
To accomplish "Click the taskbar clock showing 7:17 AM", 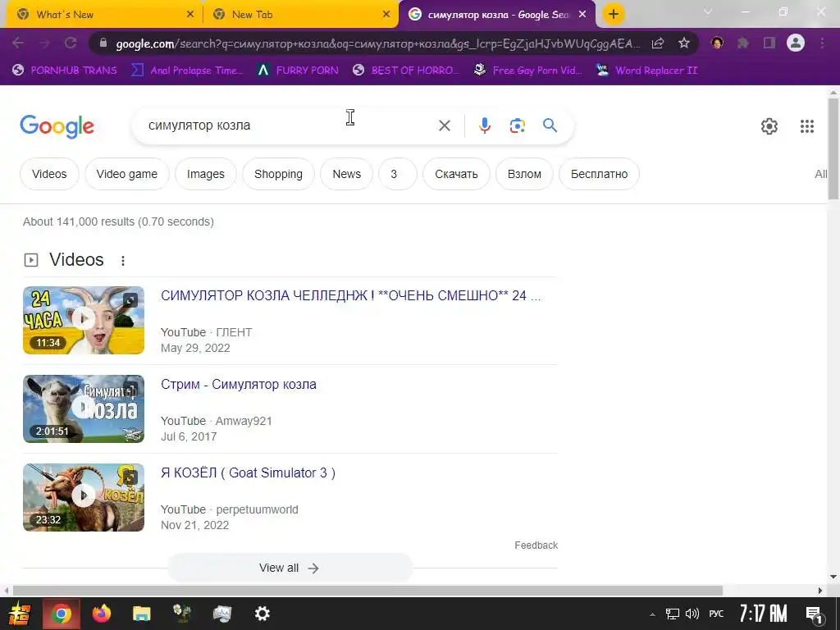I will point(763,614).
